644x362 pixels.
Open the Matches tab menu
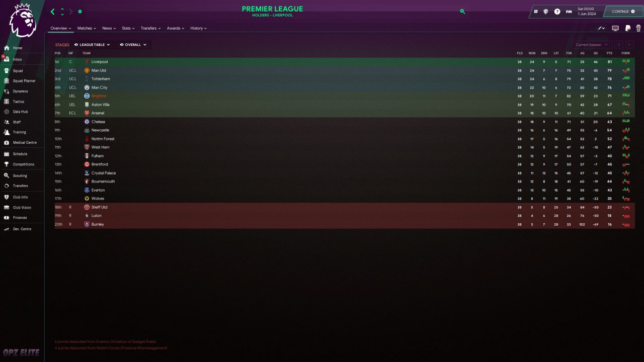tap(87, 28)
